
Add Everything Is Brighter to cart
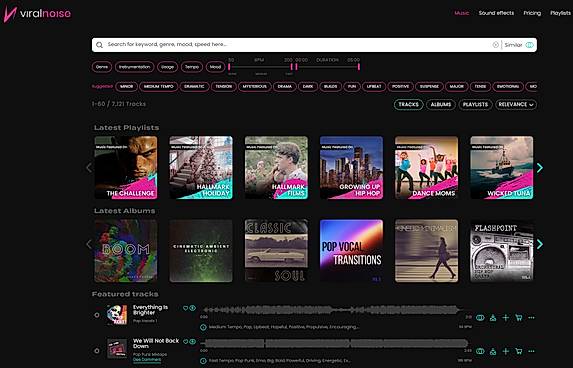(x=519, y=318)
